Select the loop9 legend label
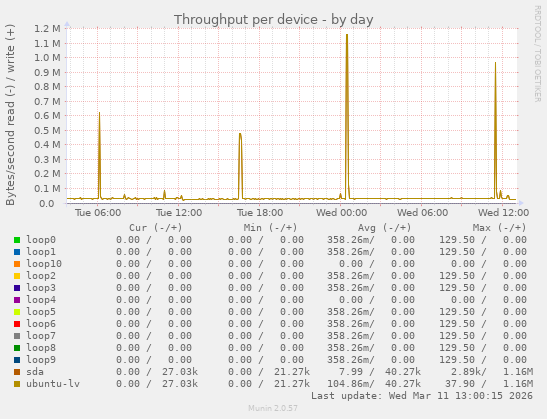 [41, 359]
